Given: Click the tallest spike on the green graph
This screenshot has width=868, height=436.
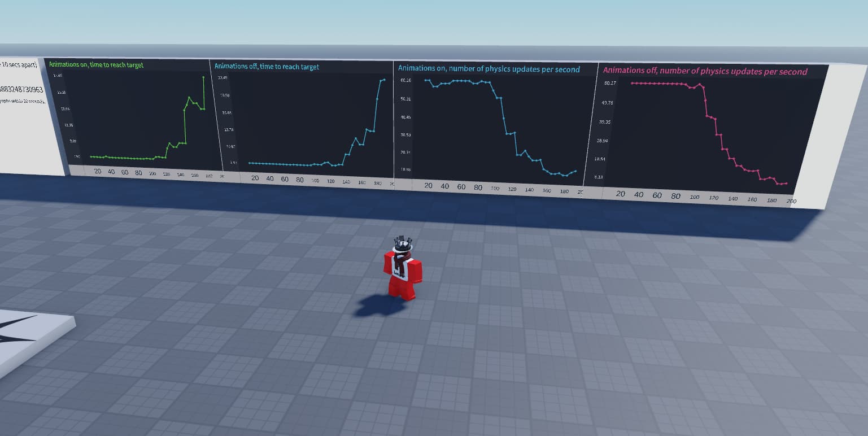Looking at the screenshot, I should pos(203,76).
